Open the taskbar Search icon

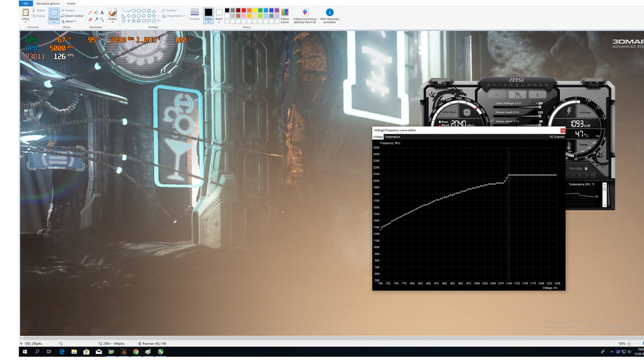(x=37, y=352)
